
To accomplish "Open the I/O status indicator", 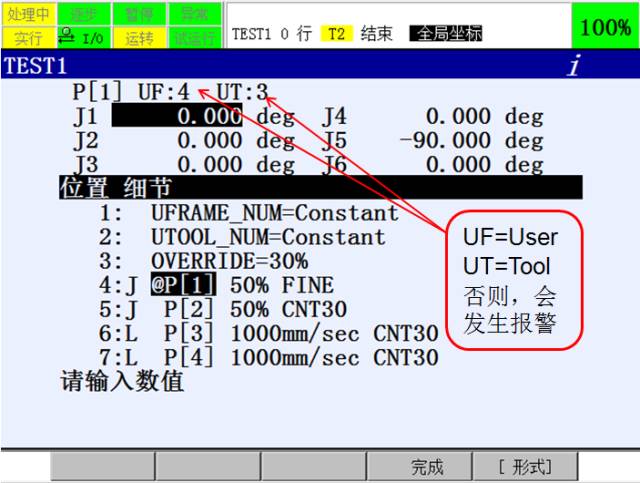I will [x=84, y=38].
